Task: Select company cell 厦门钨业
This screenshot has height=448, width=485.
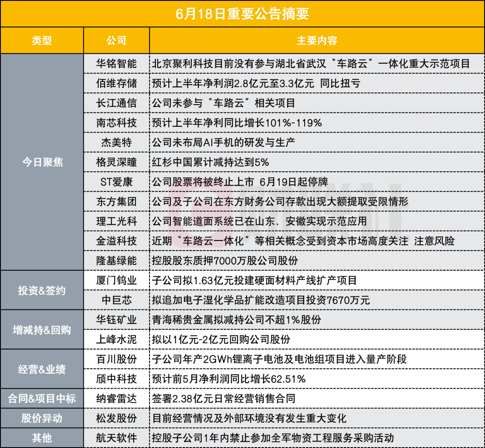Action: (117, 280)
